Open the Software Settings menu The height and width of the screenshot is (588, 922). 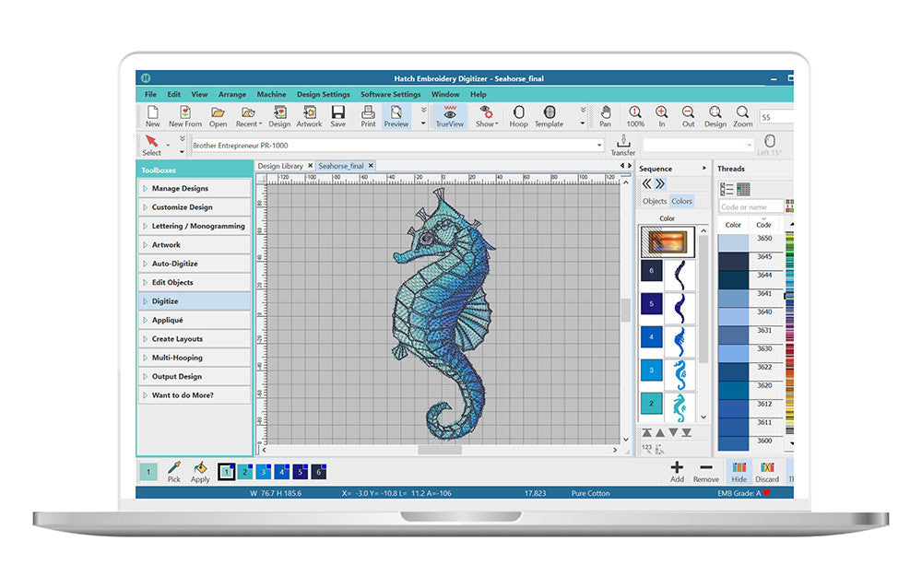(x=390, y=94)
